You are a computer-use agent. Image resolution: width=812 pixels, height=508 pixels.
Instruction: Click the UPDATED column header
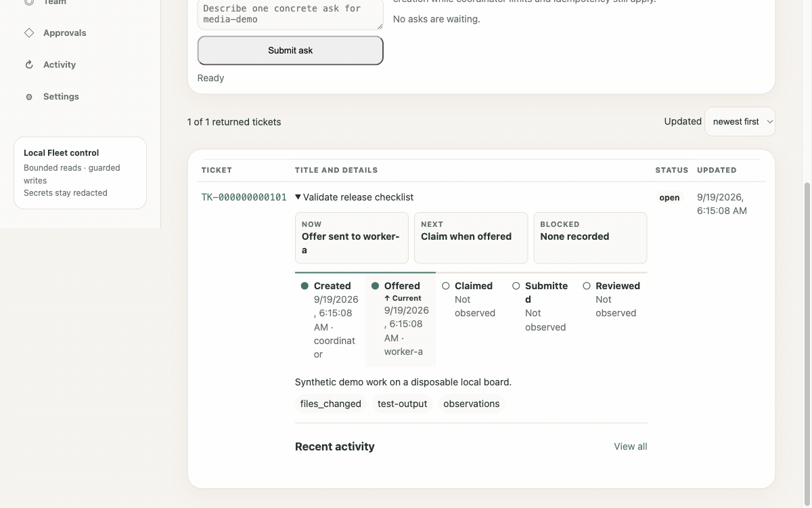(x=717, y=170)
